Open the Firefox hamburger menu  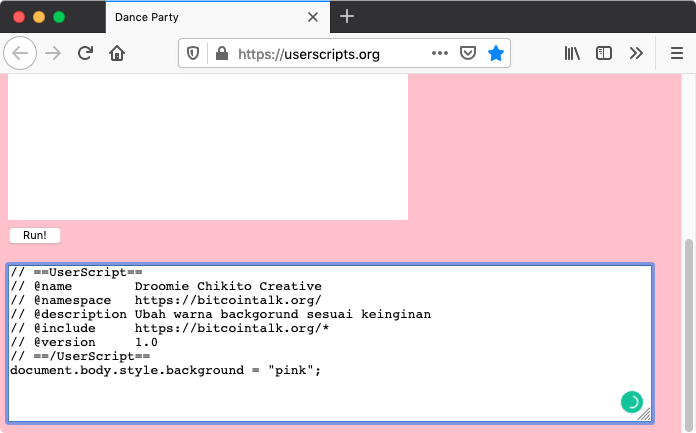(677, 53)
